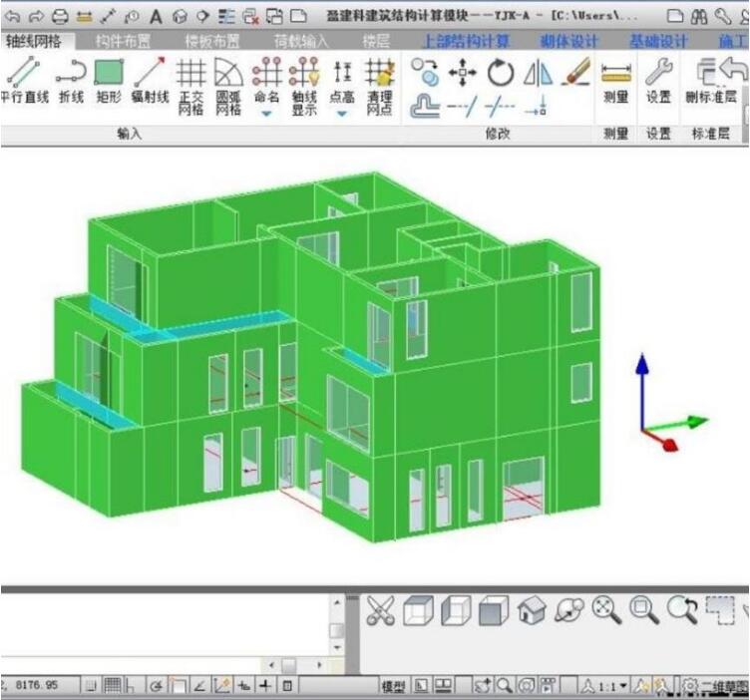Screen dimensions: 750x700
Task: Expand the 点高 dropdown arrow
Action: [342, 114]
